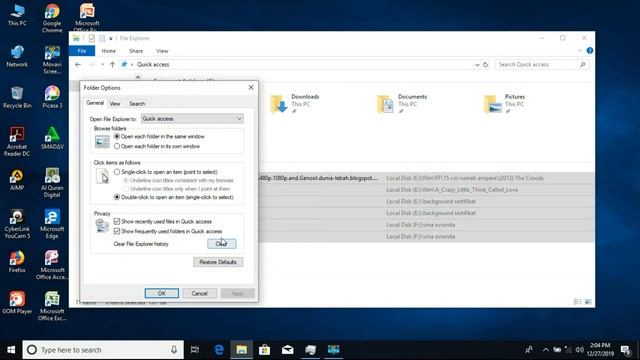The image size is (640, 360).
Task: Click Restore Defaults button
Action: tap(218, 262)
